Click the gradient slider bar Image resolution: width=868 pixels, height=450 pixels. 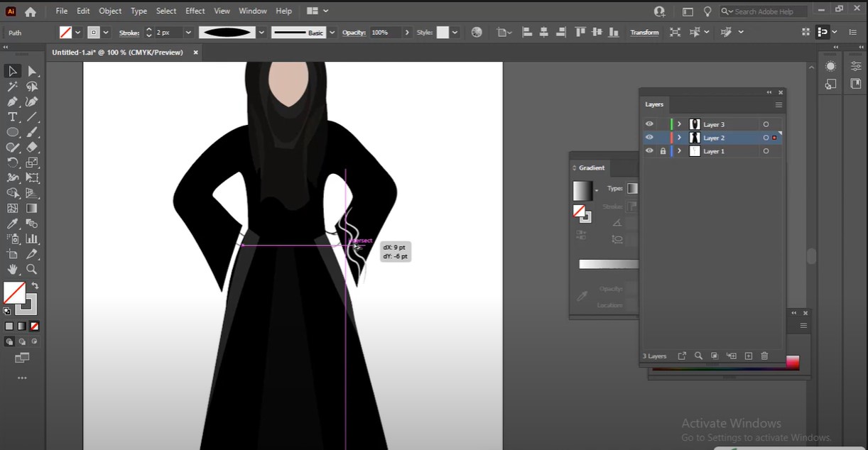pyautogui.click(x=608, y=264)
